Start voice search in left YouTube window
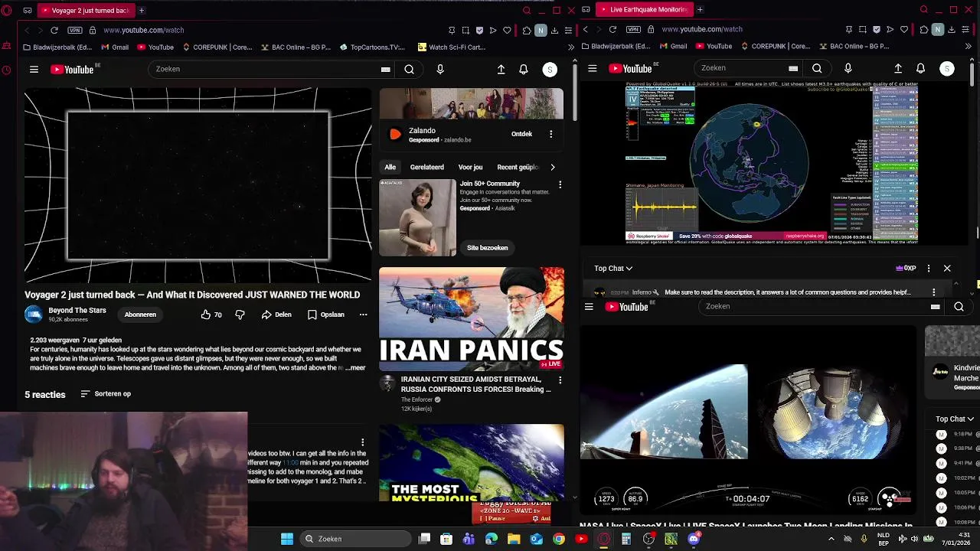The height and width of the screenshot is (551, 980). click(440, 70)
